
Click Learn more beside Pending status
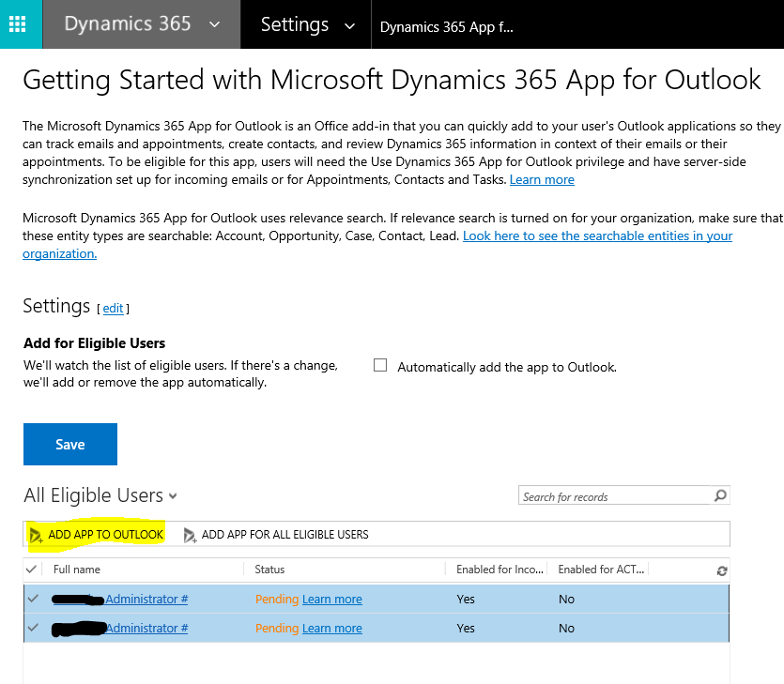coord(331,599)
